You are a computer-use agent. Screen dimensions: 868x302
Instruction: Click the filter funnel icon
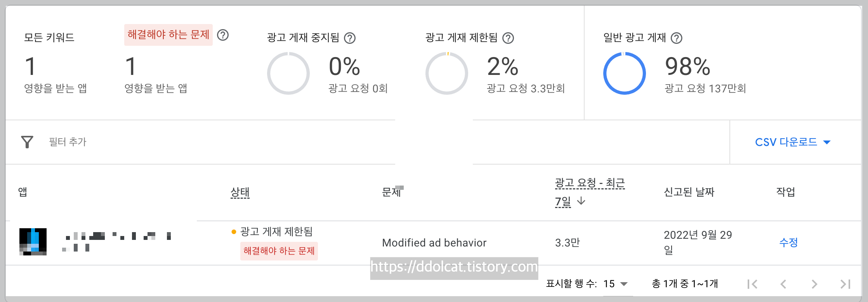(x=27, y=142)
